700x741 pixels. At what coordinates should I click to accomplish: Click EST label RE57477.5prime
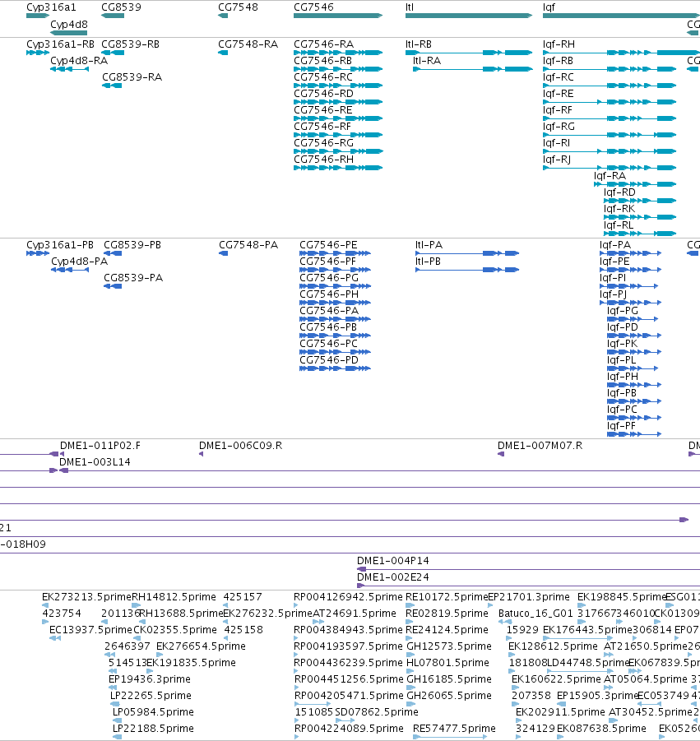click(455, 729)
